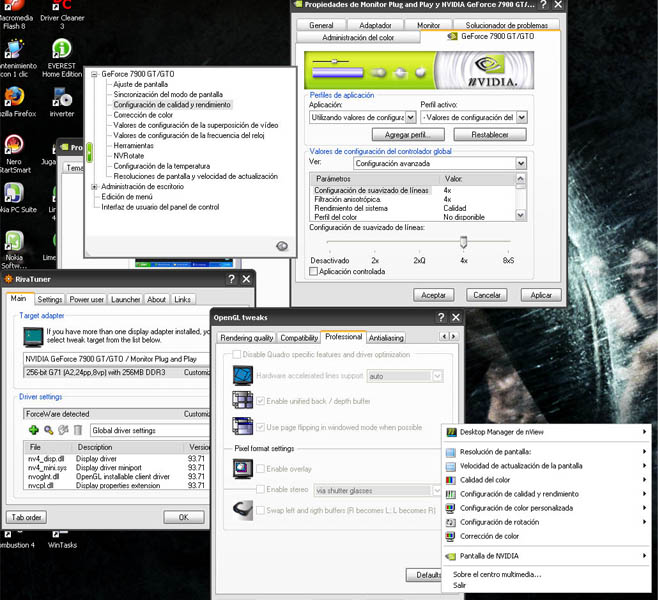Open the Driver Cleaner 3 desktop icon

coord(62,13)
